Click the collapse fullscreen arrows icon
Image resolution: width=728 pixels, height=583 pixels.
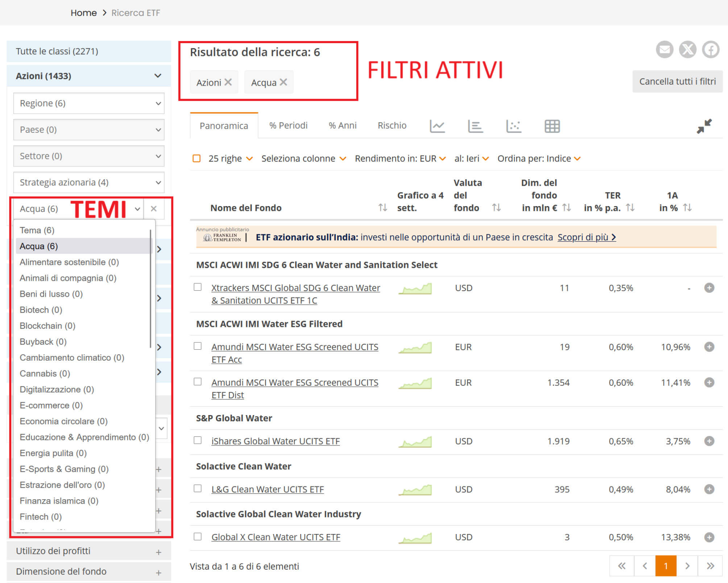[704, 126]
